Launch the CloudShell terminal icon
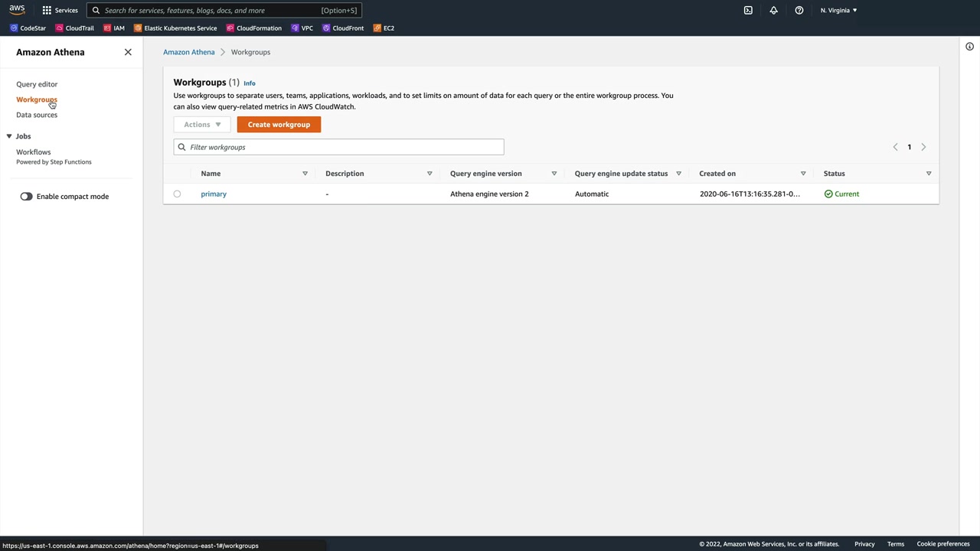 pyautogui.click(x=748, y=10)
